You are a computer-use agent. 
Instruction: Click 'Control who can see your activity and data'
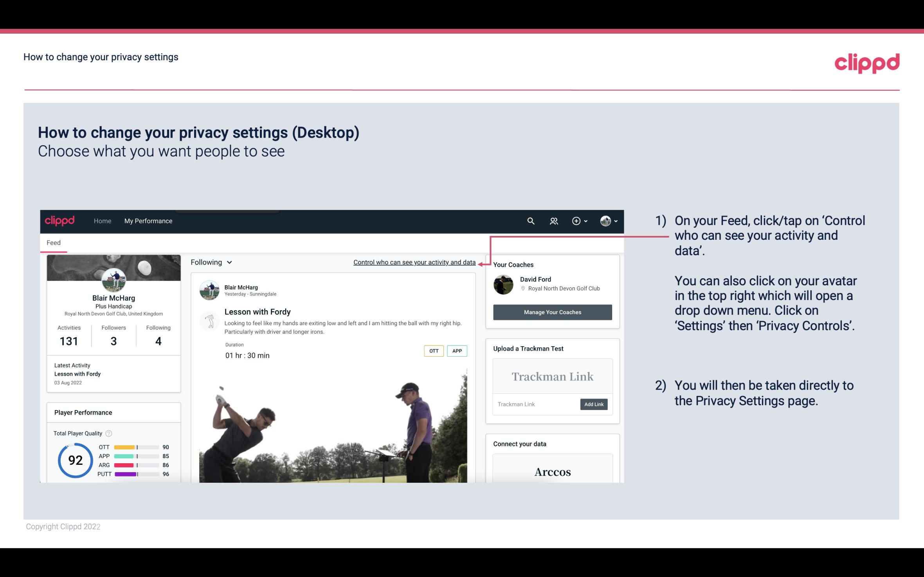pos(414,261)
